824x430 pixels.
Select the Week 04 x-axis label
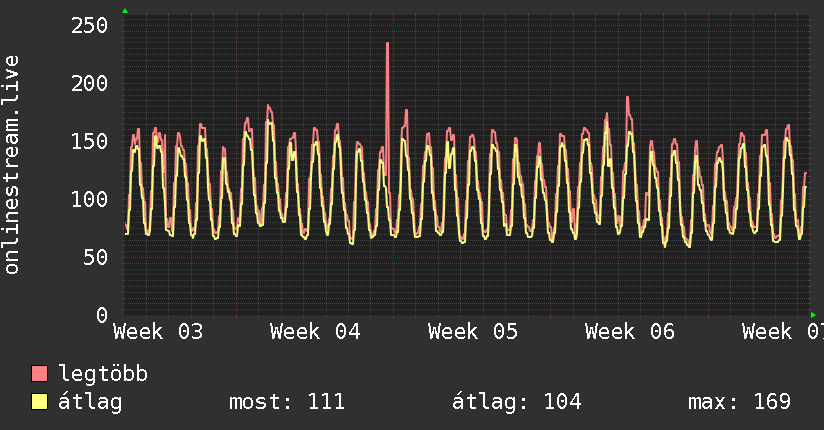point(315,332)
